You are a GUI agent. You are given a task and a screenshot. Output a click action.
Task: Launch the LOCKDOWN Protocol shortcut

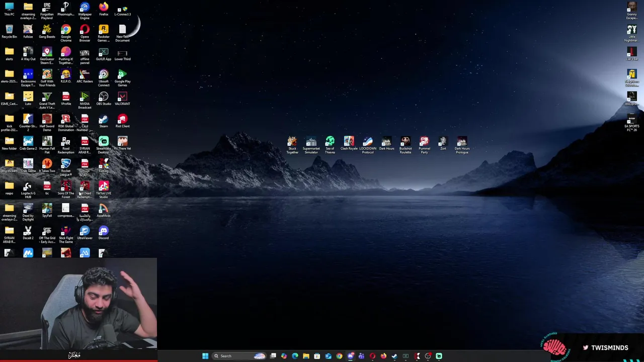click(x=368, y=145)
